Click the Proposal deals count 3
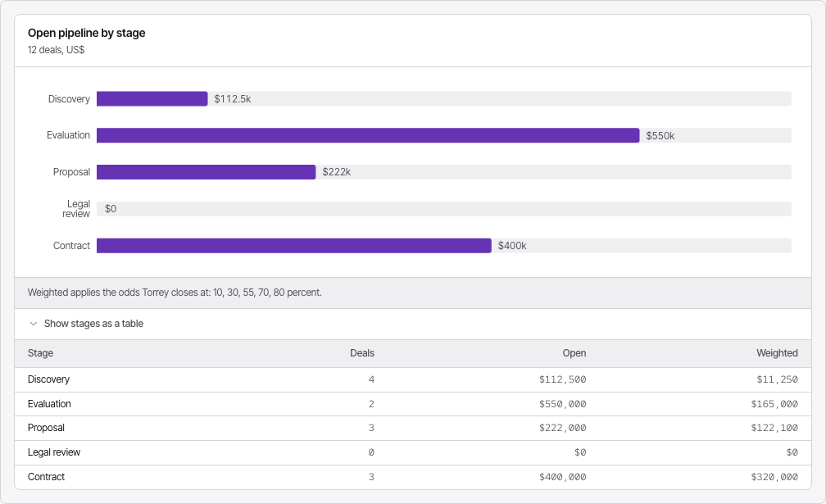 coord(371,428)
